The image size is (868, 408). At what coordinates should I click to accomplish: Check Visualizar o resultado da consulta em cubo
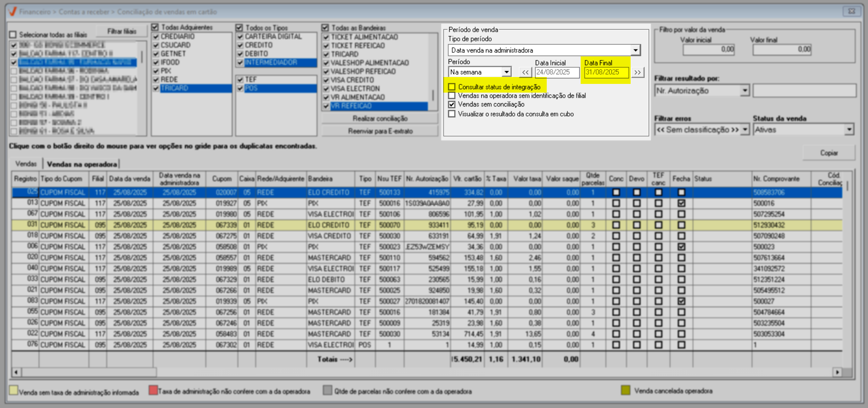452,114
